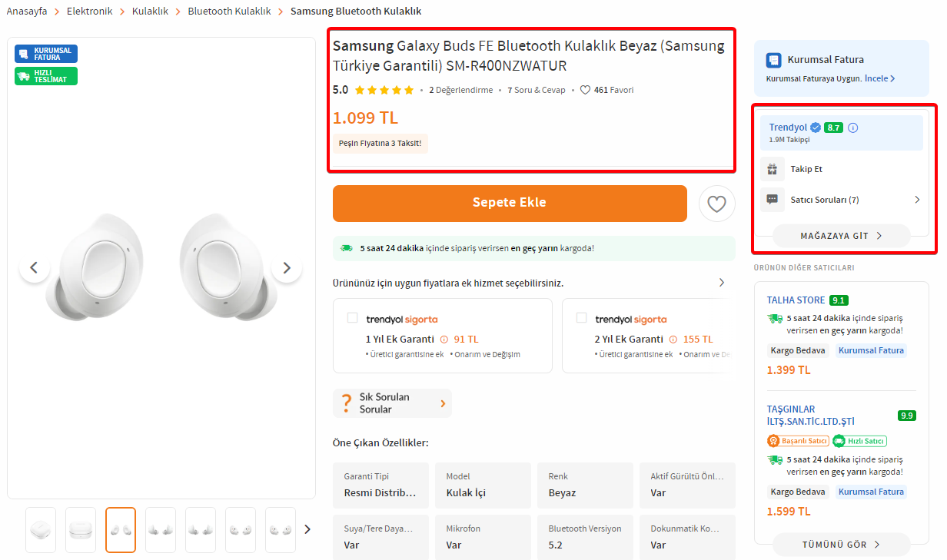Click the Sık Sorulan Sorular question mark icon
Screen dimensions: 947x560
pyautogui.click(x=346, y=403)
